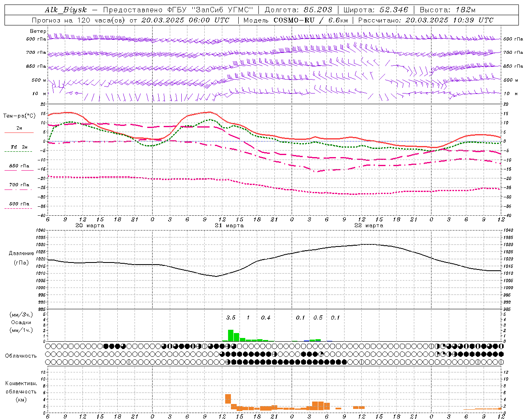Click the '21 марта' date label
525x420 pixels.
229,226
